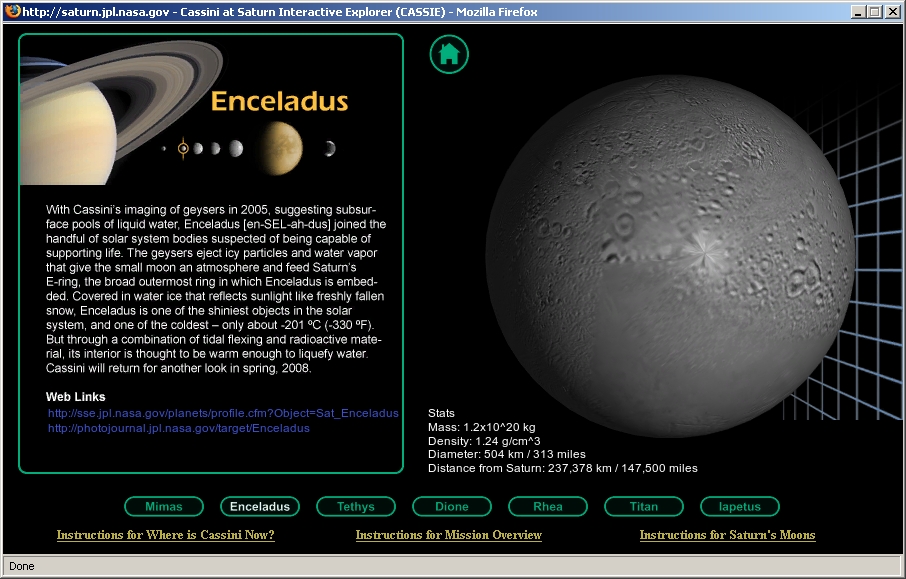Open the sse.jpl.nasa.gov Enceladus profile link
The height and width of the screenshot is (579, 906).
click(x=223, y=413)
